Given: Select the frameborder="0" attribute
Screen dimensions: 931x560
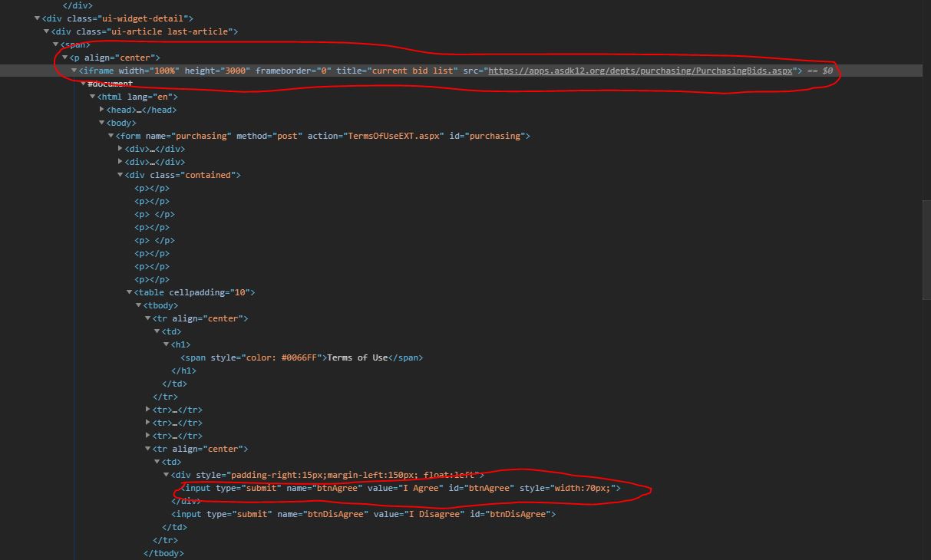Looking at the screenshot, I should coord(293,71).
